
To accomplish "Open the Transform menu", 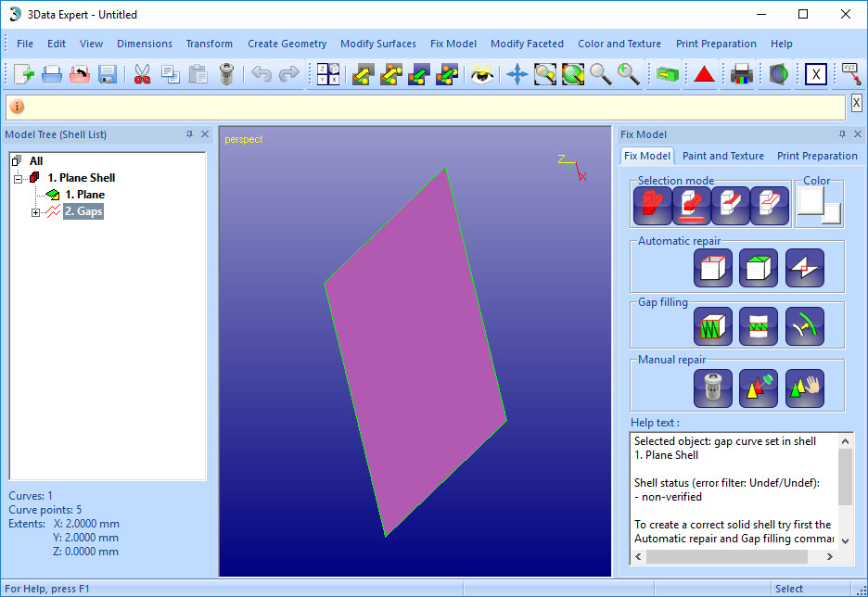I will tap(210, 44).
